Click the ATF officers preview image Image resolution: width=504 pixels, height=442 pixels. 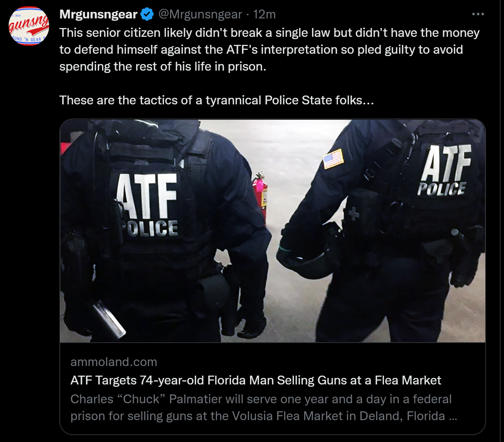tap(273, 231)
